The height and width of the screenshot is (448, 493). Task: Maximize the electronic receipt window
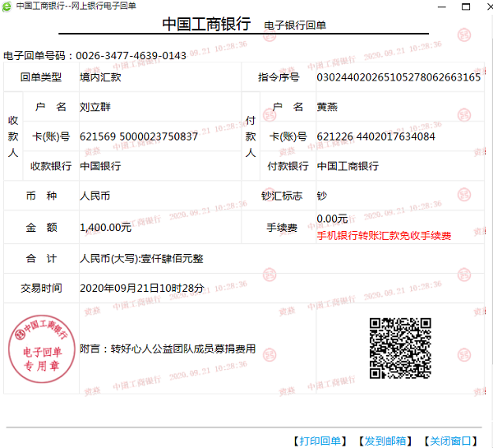tap(466, 7)
